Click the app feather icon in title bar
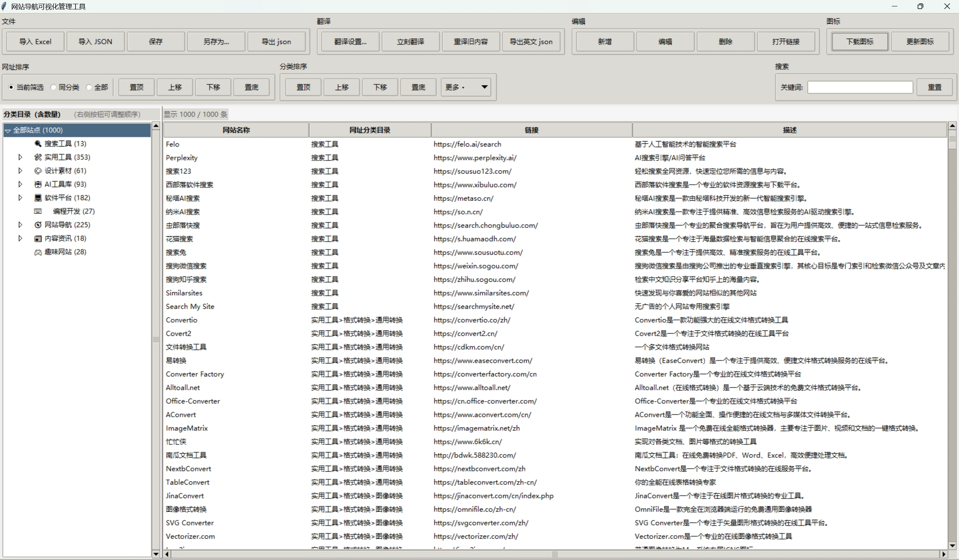This screenshot has width=959, height=560. 4,6
